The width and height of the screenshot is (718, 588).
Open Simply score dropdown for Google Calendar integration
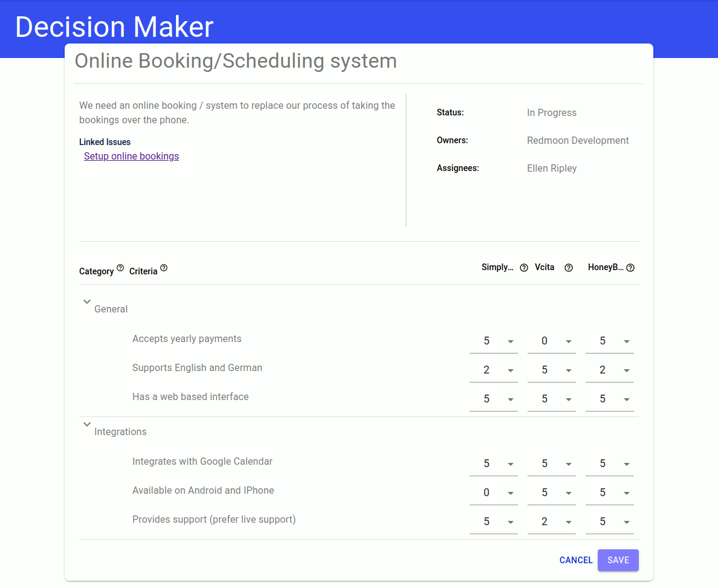[493, 464]
